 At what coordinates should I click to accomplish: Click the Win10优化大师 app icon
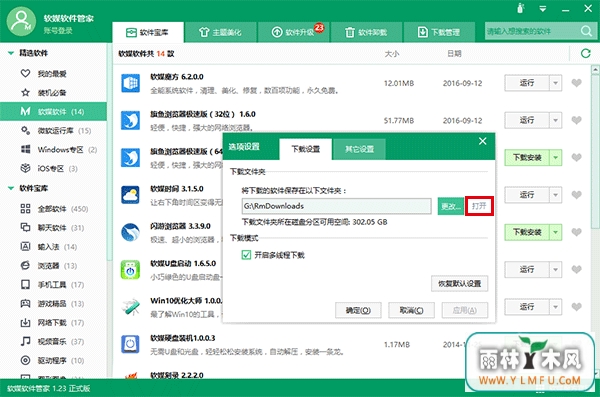[130, 307]
